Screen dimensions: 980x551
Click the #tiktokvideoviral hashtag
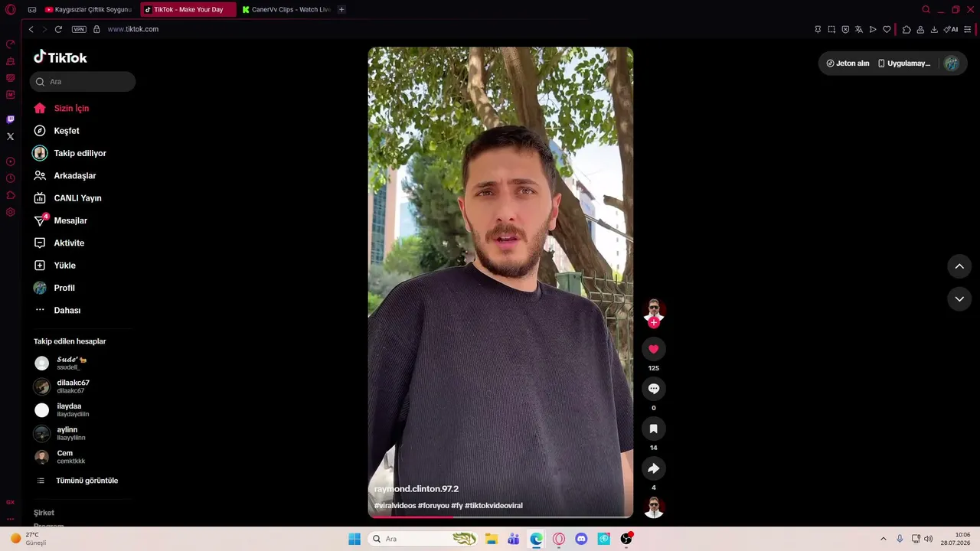coord(494,506)
